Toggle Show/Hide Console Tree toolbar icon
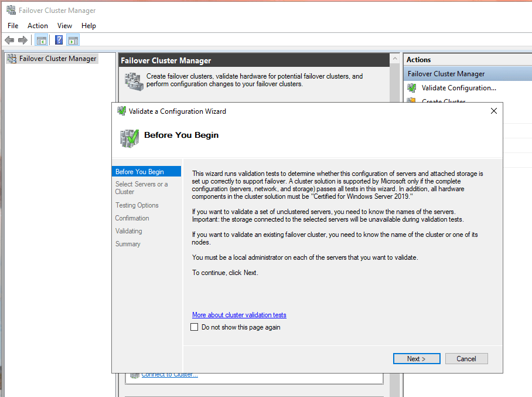 [41, 40]
